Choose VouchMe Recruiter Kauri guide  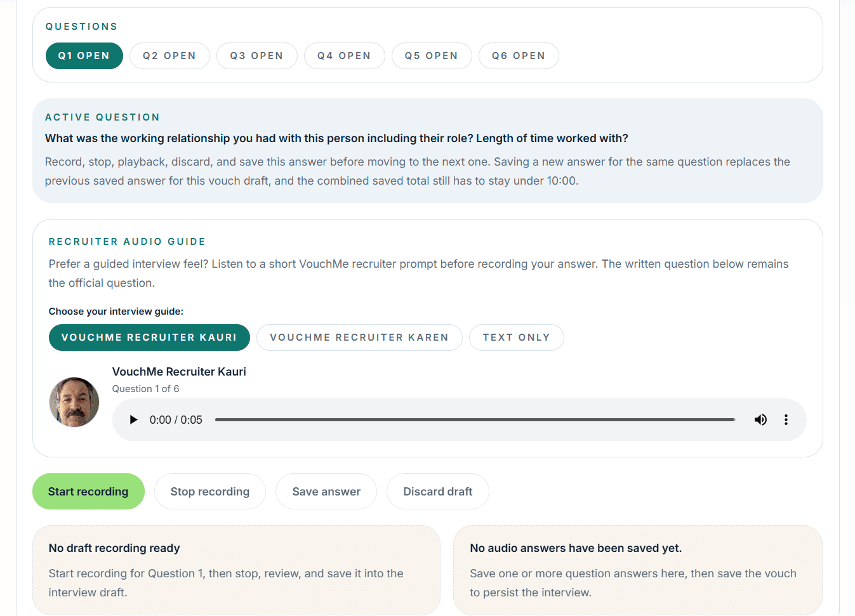149,337
